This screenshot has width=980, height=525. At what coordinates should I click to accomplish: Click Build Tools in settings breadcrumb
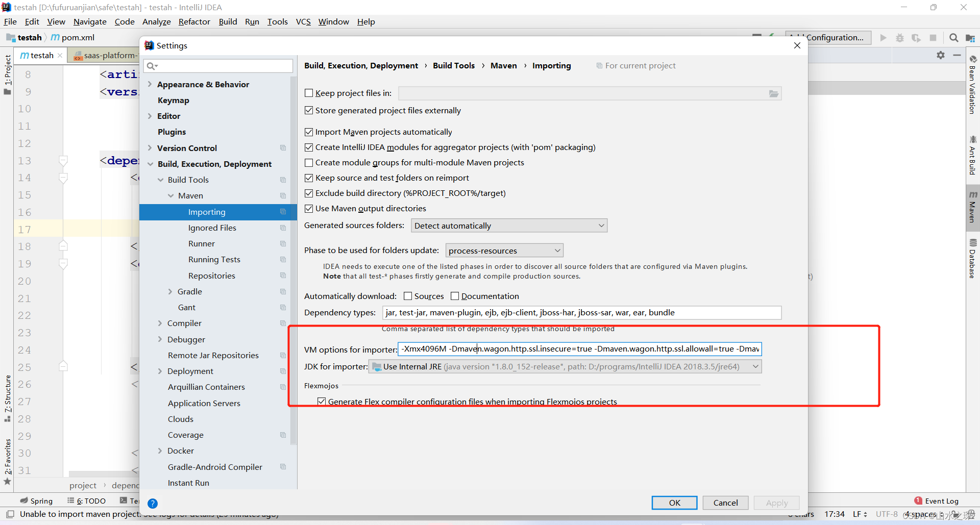pos(454,65)
